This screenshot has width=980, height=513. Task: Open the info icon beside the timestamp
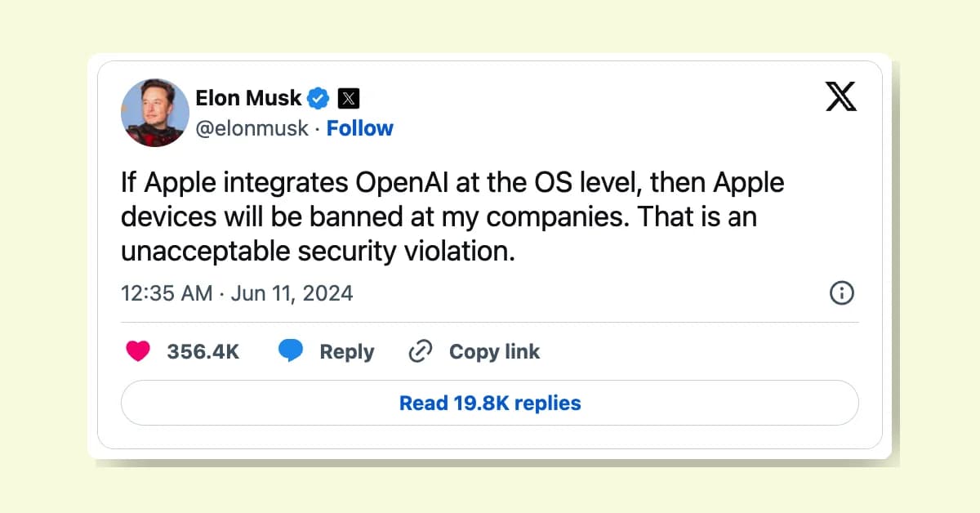pos(842,292)
